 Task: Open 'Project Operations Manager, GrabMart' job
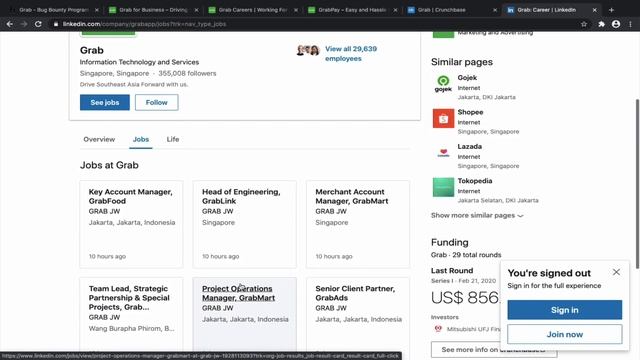pos(244,314)
